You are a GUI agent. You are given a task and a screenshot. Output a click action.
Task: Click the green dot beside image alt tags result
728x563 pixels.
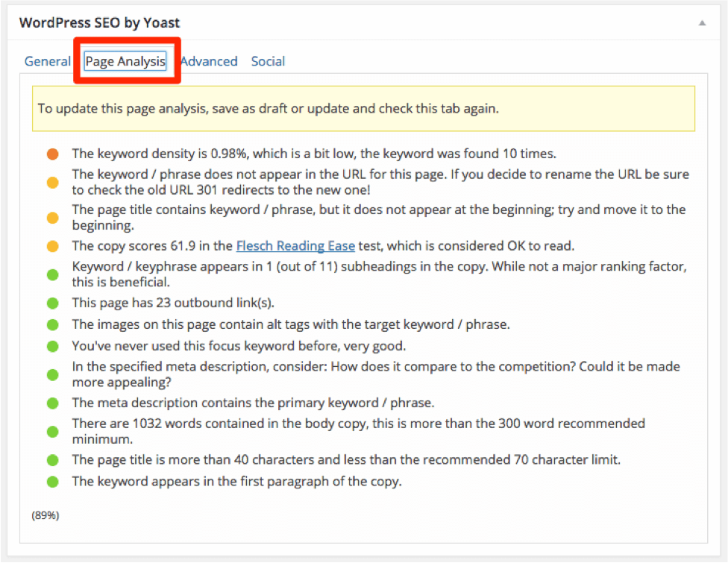pyautogui.click(x=52, y=325)
